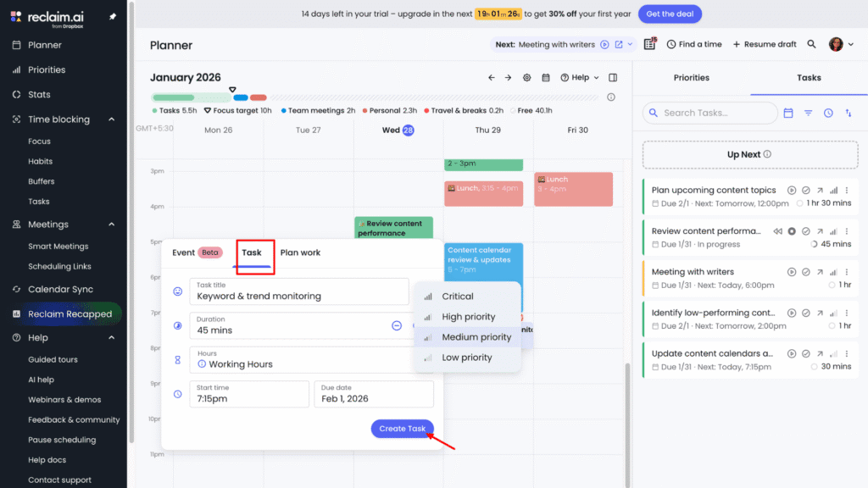Click the Focus target marker on the hours bar

pos(233,88)
